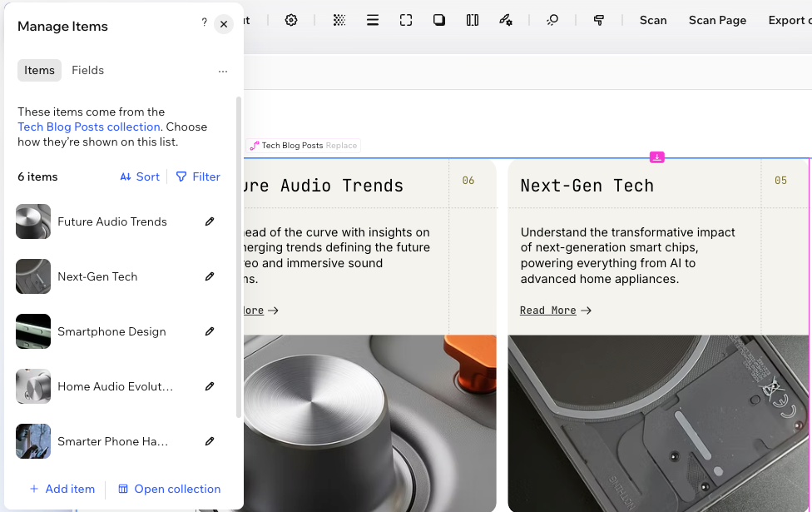Image resolution: width=812 pixels, height=512 pixels.
Task: Click Replace next to Tech Blog Posts label
Action: (341, 146)
